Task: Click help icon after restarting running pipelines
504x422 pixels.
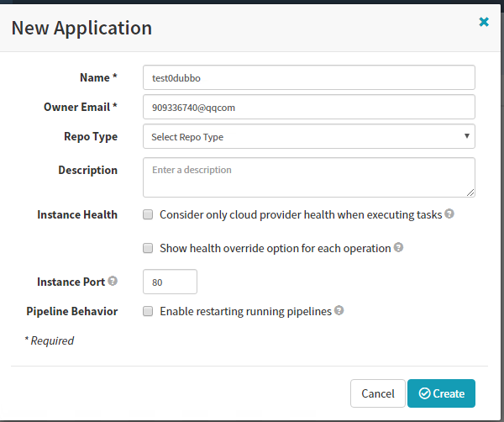Action: (x=339, y=311)
